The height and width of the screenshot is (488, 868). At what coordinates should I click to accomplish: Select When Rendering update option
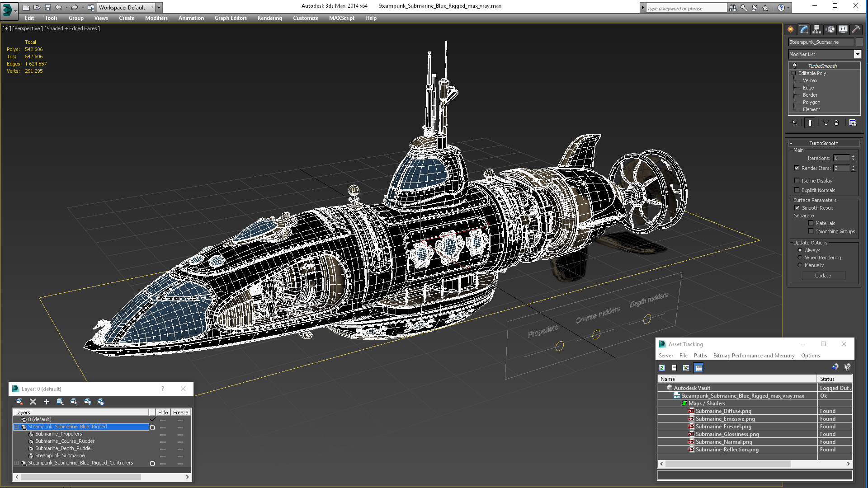[800, 257]
